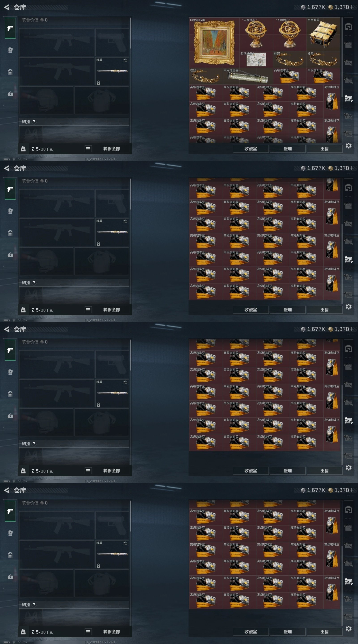Toggle lock icon on first 暗星 knife slot
Image resolution: width=358 pixels, height=644 pixels.
coord(99,83)
